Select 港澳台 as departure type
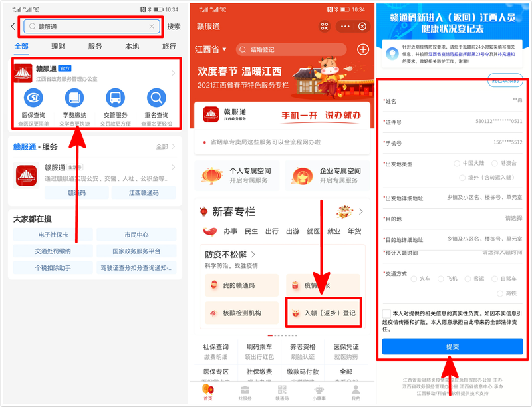This screenshot has width=532, height=407. pos(495,163)
